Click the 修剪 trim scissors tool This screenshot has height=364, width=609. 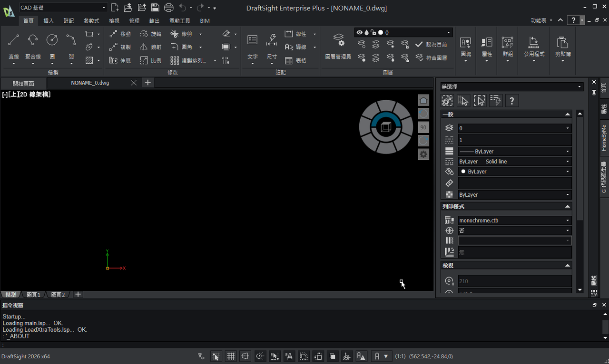[x=181, y=34]
